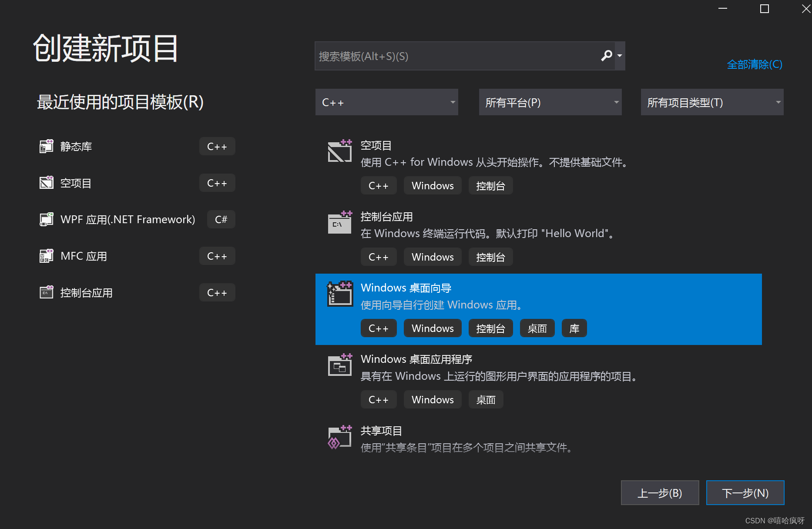Select 静态库 in recent templates
812x529 pixels.
pyautogui.click(x=76, y=147)
